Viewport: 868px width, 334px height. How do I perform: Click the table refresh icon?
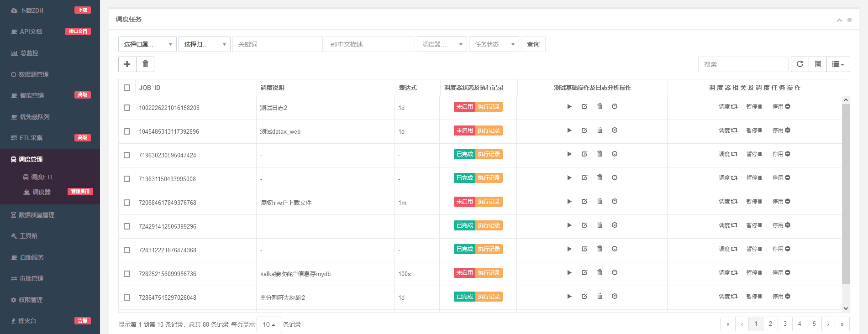(800, 64)
